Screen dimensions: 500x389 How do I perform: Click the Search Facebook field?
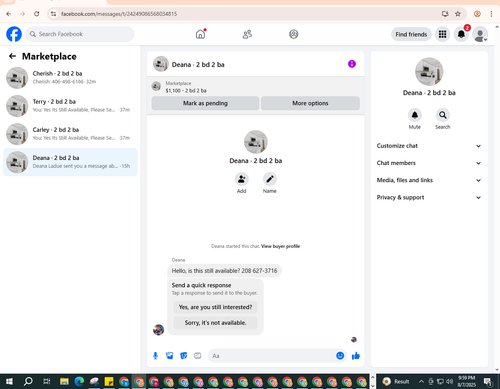point(80,34)
